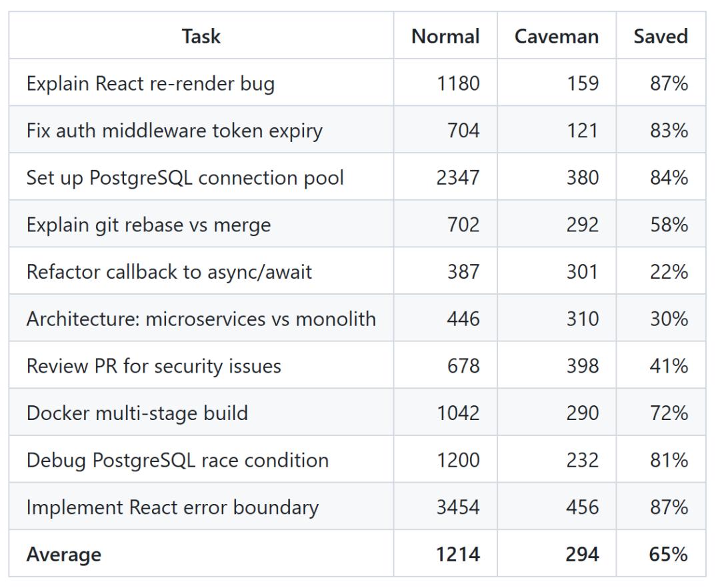
Task: Click Docker multi-stage build task
Action: tap(137, 413)
